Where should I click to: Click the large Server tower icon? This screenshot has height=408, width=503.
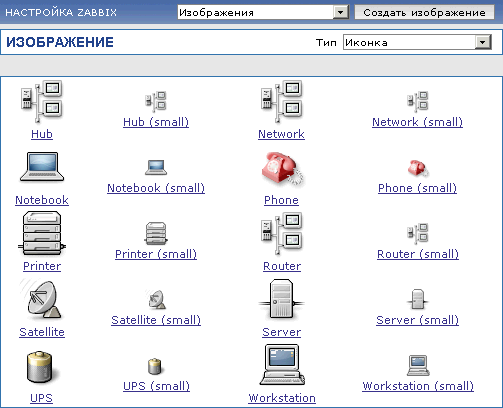(282, 299)
